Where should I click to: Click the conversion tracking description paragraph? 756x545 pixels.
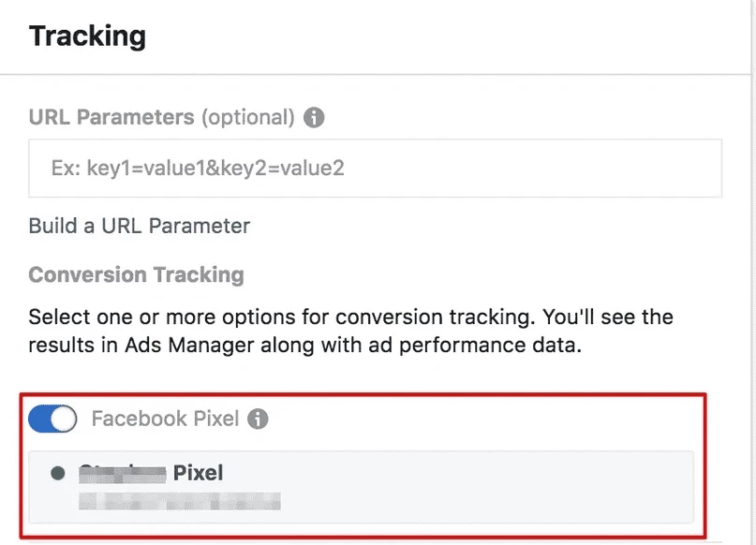click(x=351, y=331)
